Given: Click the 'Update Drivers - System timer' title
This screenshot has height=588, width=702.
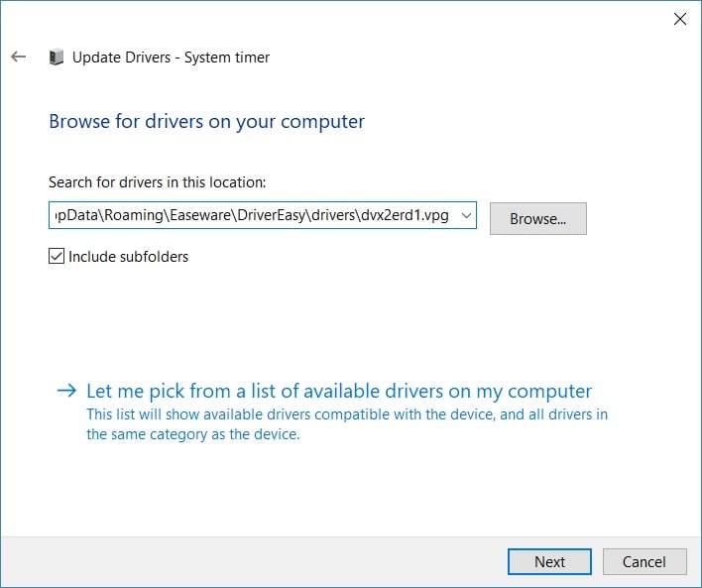Looking at the screenshot, I should 171,58.
